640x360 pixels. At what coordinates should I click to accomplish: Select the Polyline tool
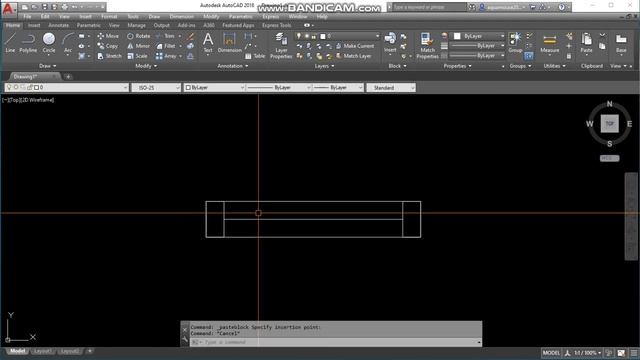tap(28, 43)
